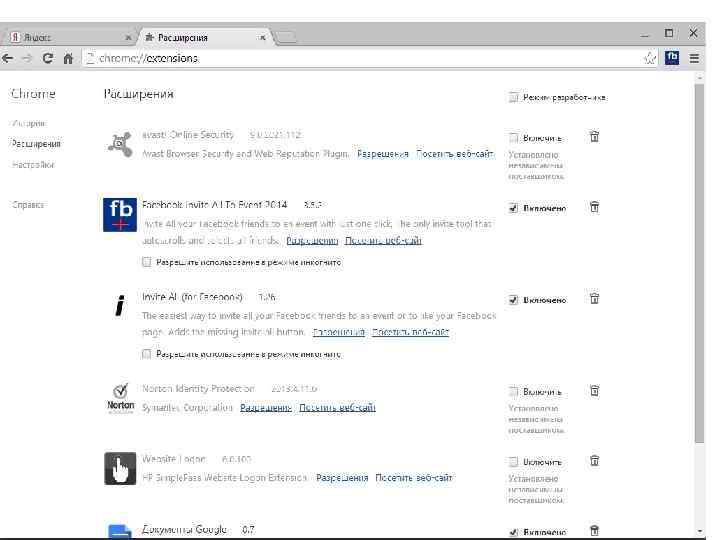Screen dimensions: 720x540
Task: Open История in the sidebar
Action: [x=29, y=123]
